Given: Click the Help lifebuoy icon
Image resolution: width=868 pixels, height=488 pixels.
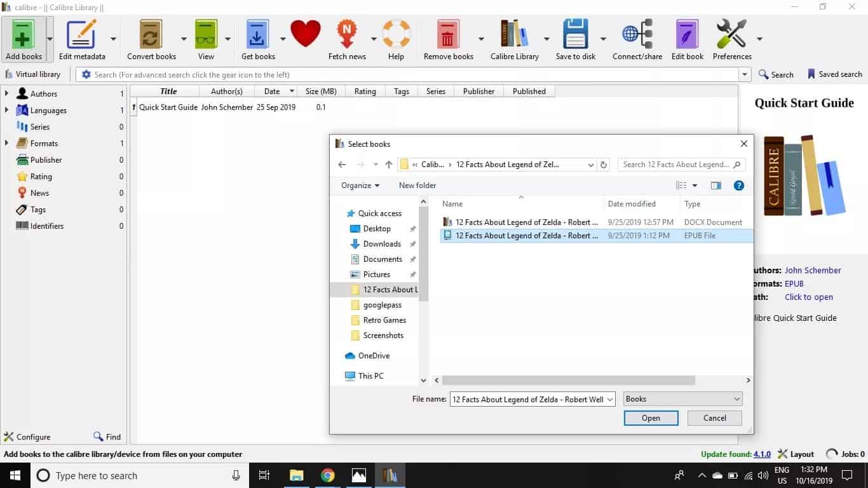Looking at the screenshot, I should coord(396,34).
